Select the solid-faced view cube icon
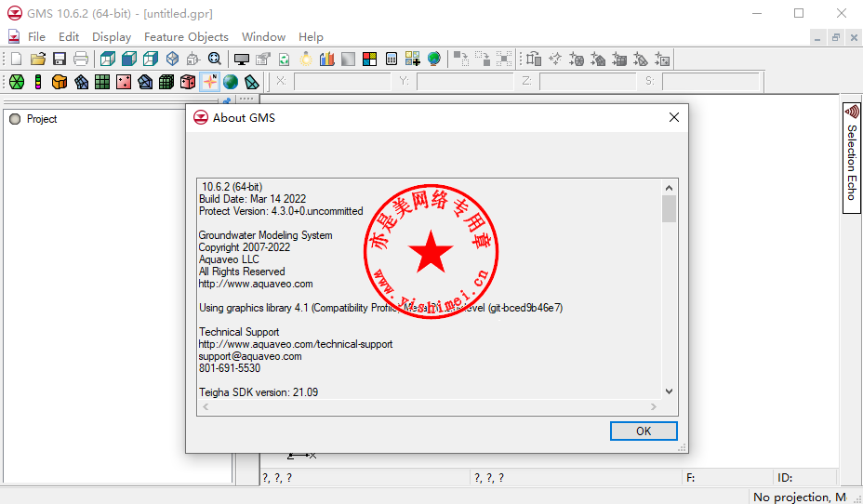Viewport: 863px width, 504px height. pos(129,59)
